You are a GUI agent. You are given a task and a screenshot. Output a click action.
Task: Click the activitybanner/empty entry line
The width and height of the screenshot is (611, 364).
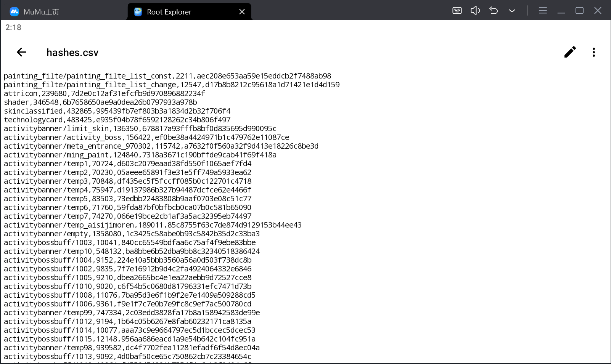coord(132,234)
